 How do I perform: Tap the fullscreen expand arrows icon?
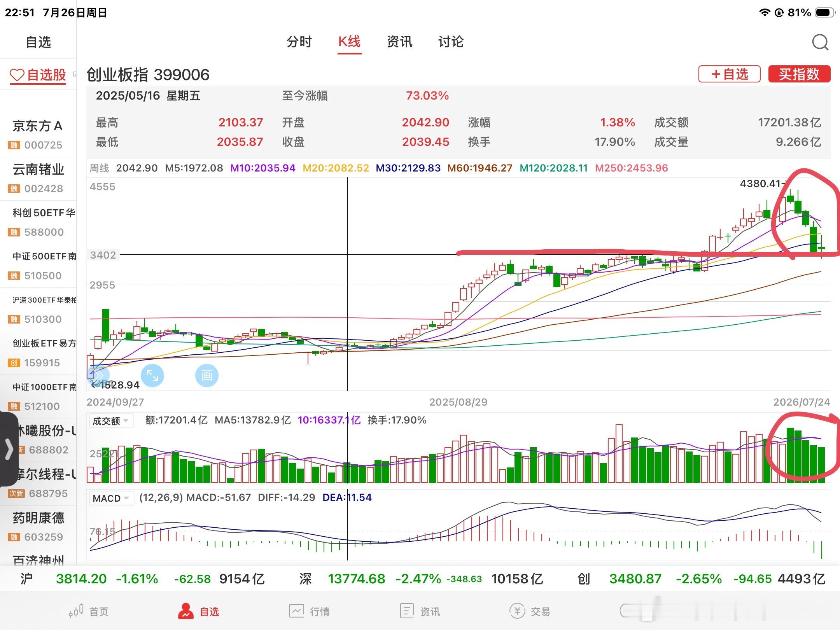point(152,376)
